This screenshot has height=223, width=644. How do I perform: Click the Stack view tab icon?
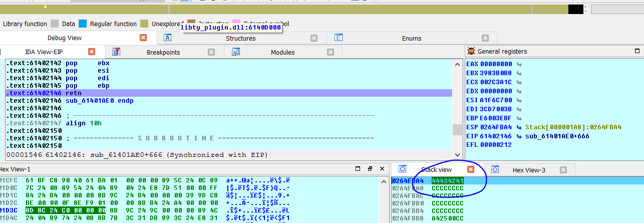tap(403, 170)
